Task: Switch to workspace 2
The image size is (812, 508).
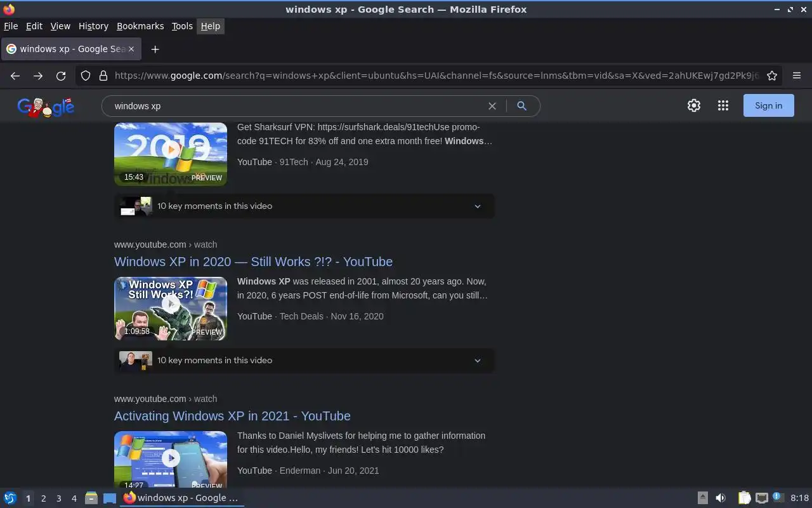Action: coord(43,498)
